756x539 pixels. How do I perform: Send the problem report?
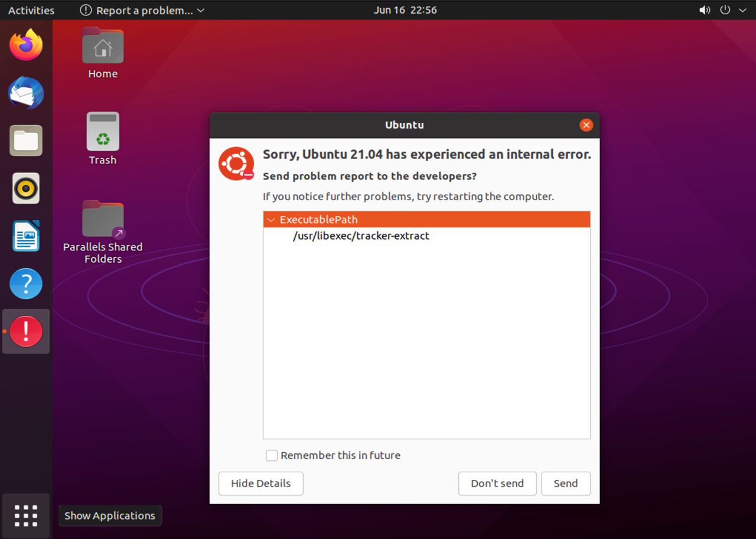(x=565, y=484)
